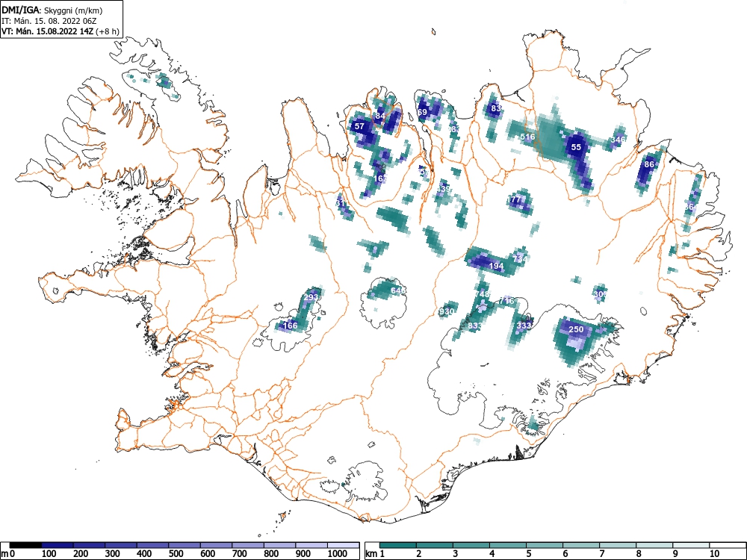Click the '69' visibility value on the map
Viewport: 747px width, 560px height.
423,113
